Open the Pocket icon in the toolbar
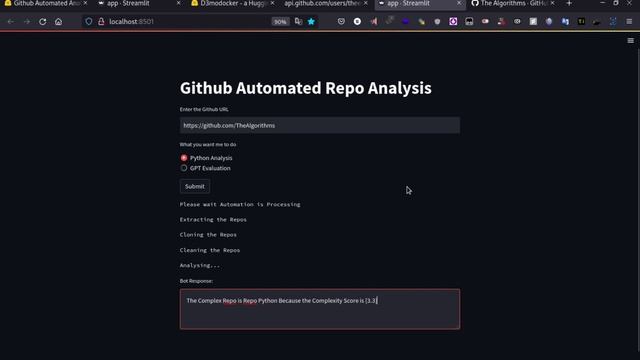 (341, 21)
